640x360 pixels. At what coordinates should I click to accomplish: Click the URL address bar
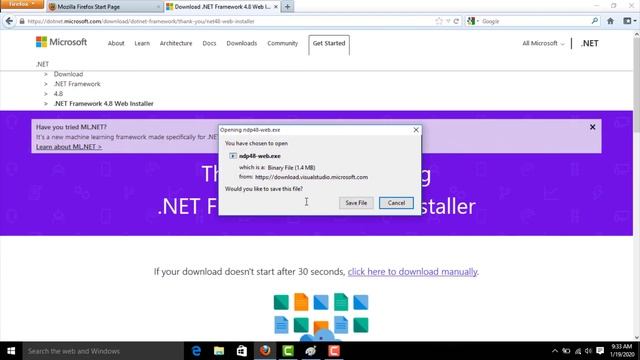click(x=229, y=21)
